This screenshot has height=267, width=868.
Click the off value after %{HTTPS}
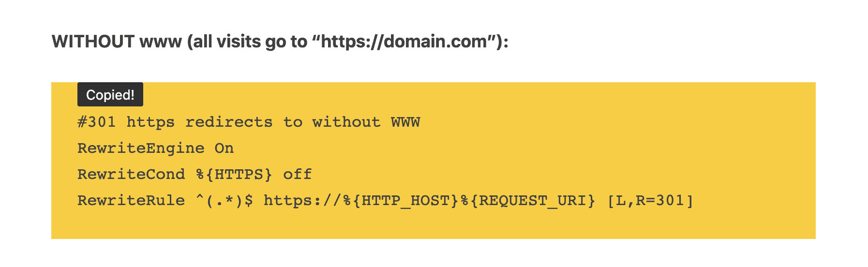coord(298,174)
